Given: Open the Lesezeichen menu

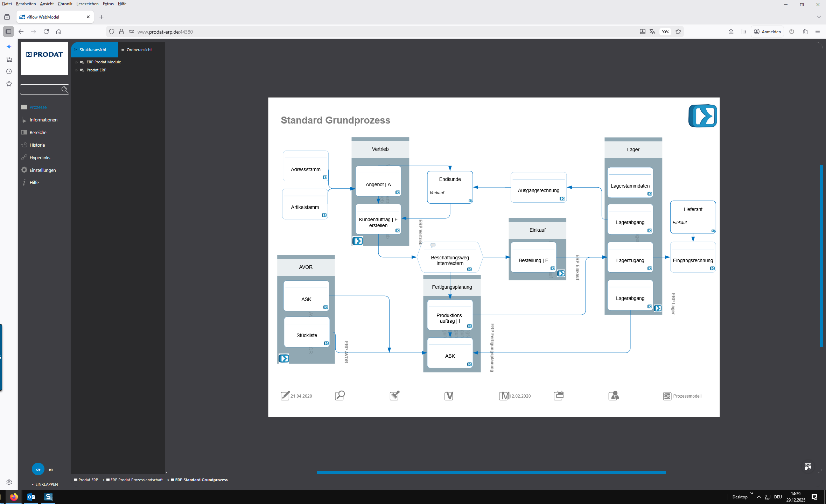Looking at the screenshot, I should coord(87,4).
